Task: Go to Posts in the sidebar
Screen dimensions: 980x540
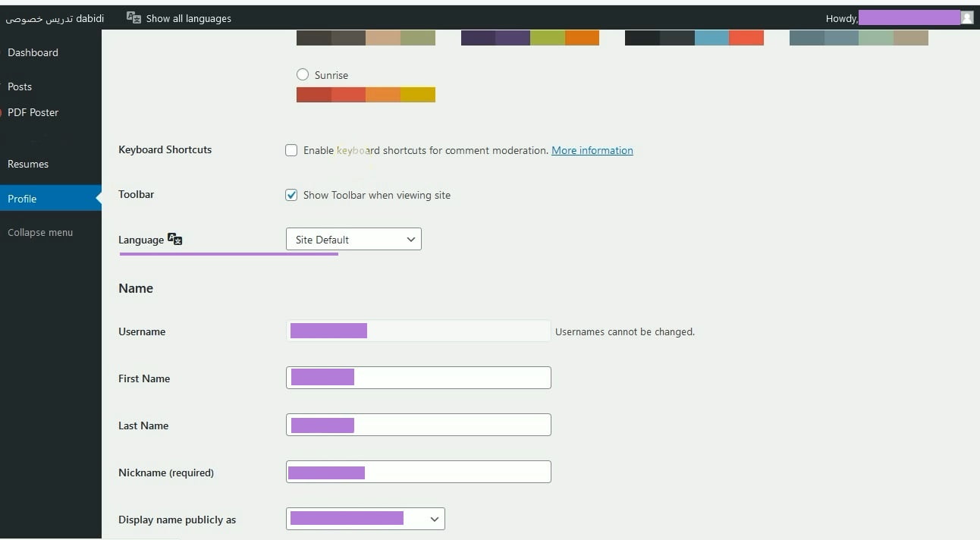Action: (20, 86)
